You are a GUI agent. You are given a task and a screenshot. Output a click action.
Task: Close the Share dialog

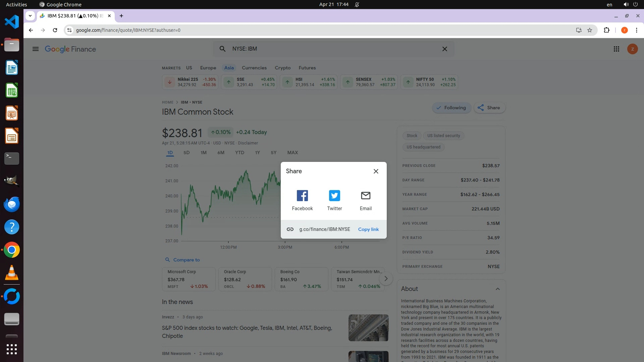click(376, 171)
